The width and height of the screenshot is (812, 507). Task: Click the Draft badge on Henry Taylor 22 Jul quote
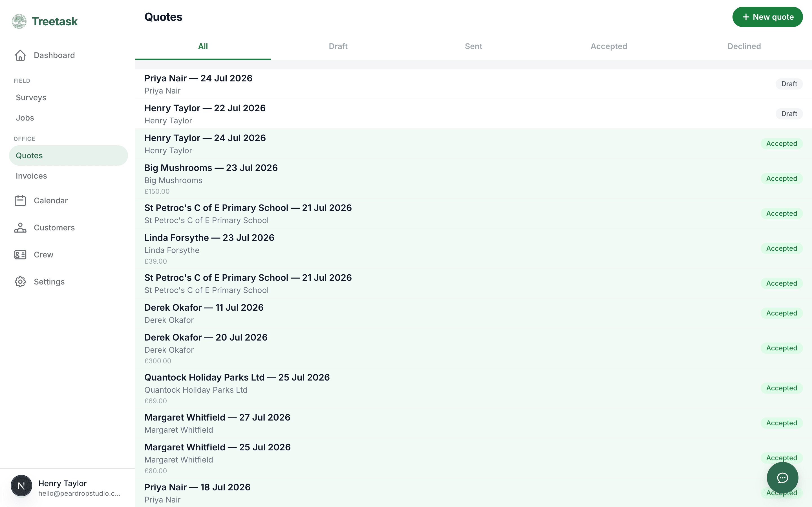(789, 114)
